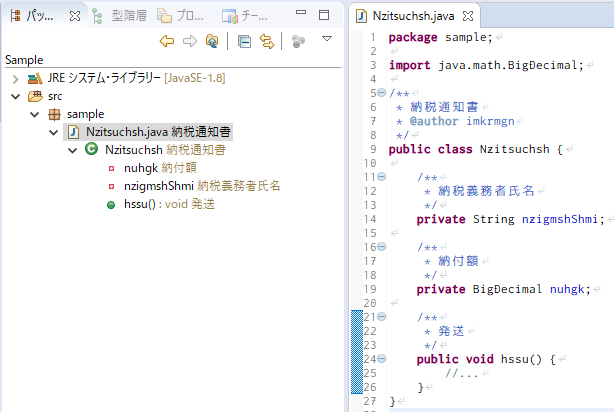This screenshot has width=614, height=412.
Task: Click the Type Hierarchy tab icon
Action: point(97,16)
